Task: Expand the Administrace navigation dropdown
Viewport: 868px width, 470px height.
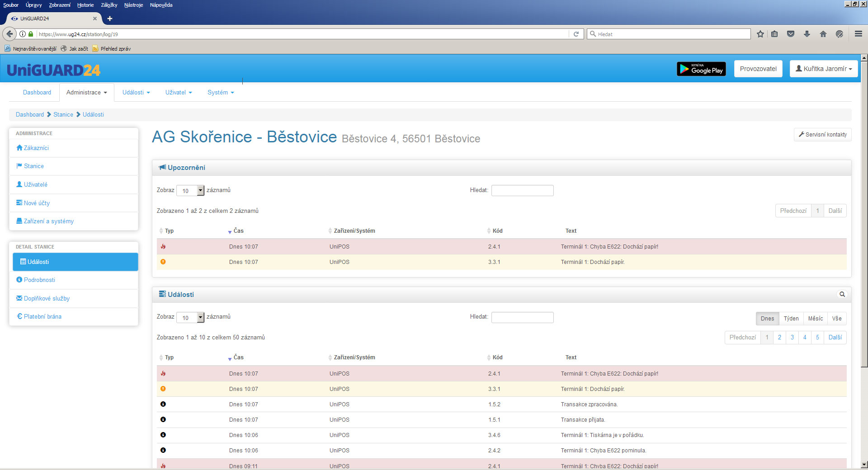Action: coord(86,93)
